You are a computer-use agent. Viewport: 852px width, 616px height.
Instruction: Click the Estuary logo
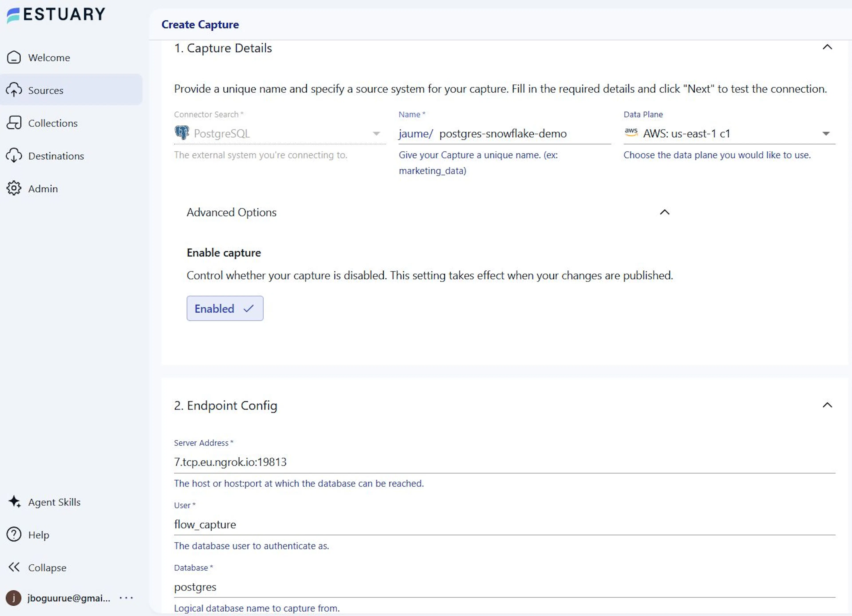point(56,15)
